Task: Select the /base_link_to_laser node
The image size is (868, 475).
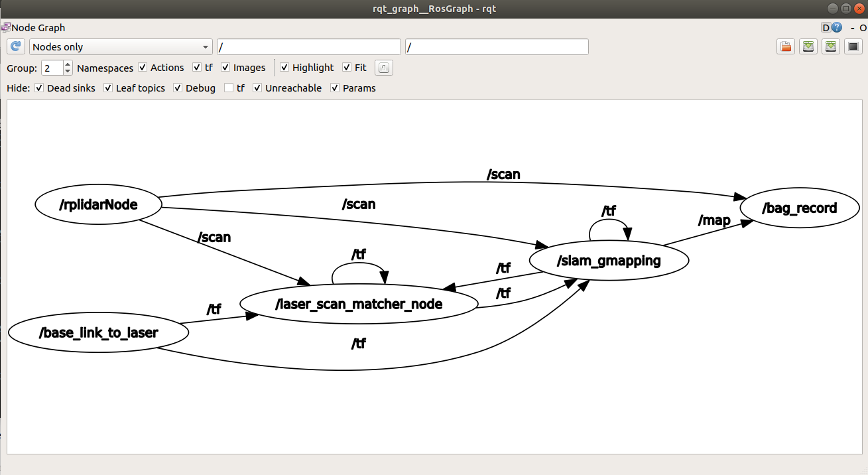Action: [98, 332]
